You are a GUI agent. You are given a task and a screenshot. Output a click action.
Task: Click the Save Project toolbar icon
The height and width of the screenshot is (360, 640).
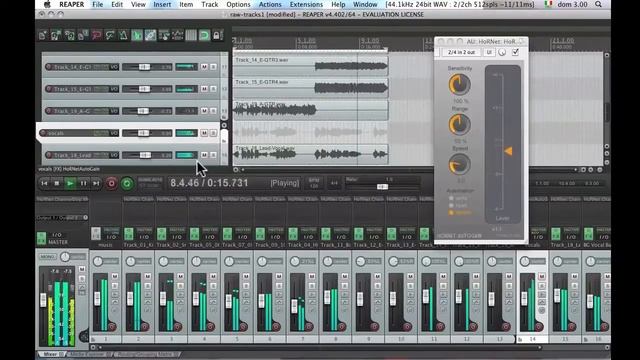tap(69, 36)
